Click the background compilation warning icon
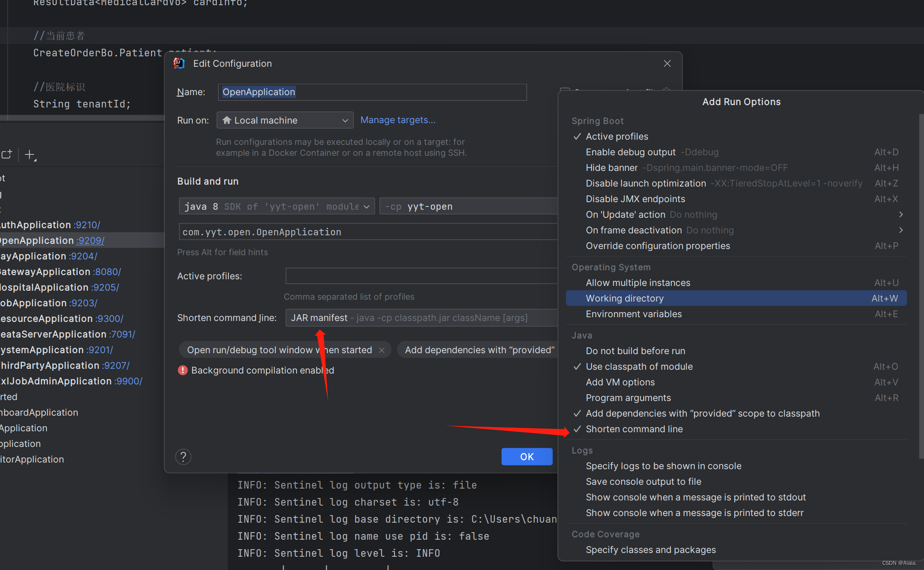This screenshot has height=570, width=924. click(182, 370)
